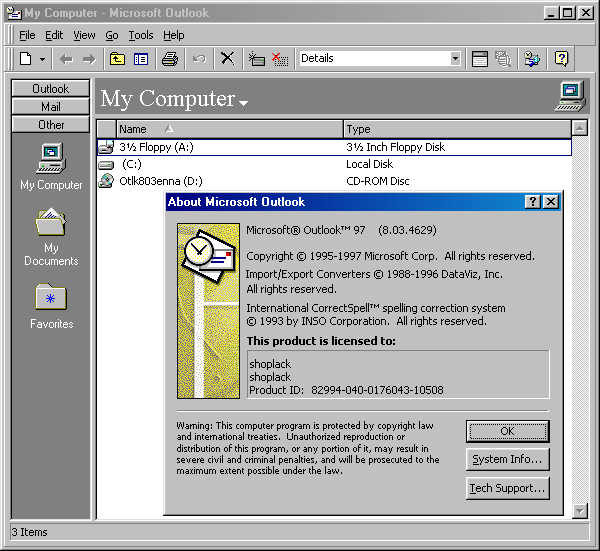Click the Outlook logo image in dialog
Image resolution: width=600 pixels, height=551 pixels.
point(209,311)
